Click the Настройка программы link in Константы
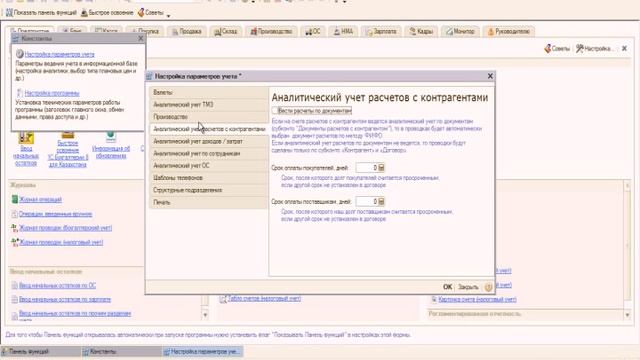 click(52, 93)
